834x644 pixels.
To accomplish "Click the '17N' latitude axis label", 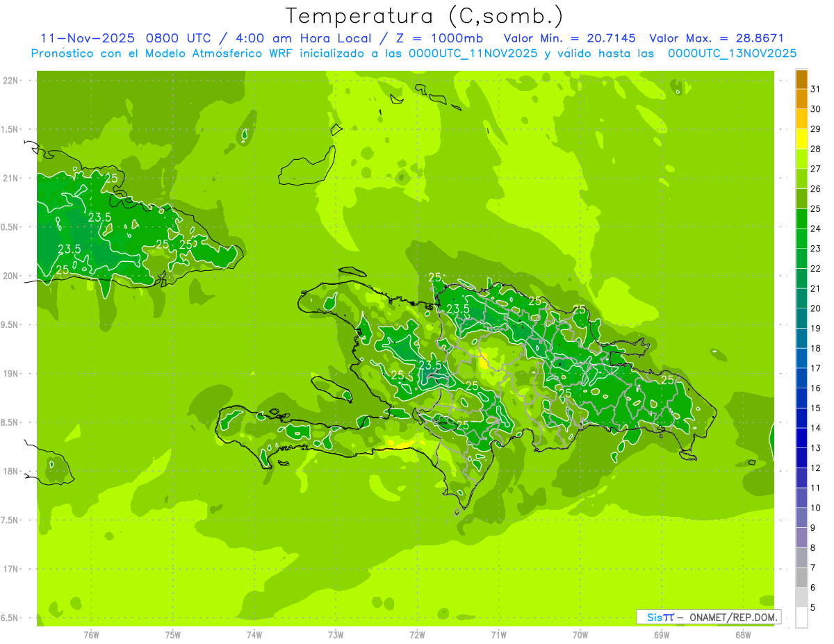I will coord(10,569).
